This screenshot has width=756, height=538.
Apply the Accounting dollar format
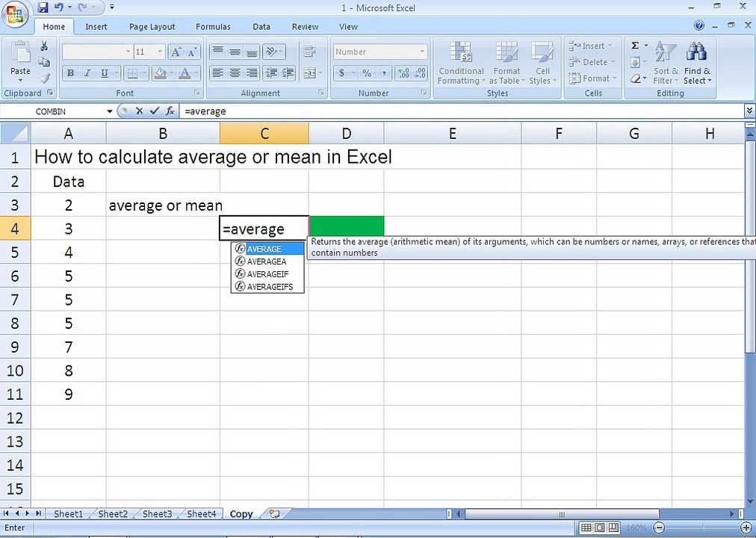pyautogui.click(x=341, y=73)
